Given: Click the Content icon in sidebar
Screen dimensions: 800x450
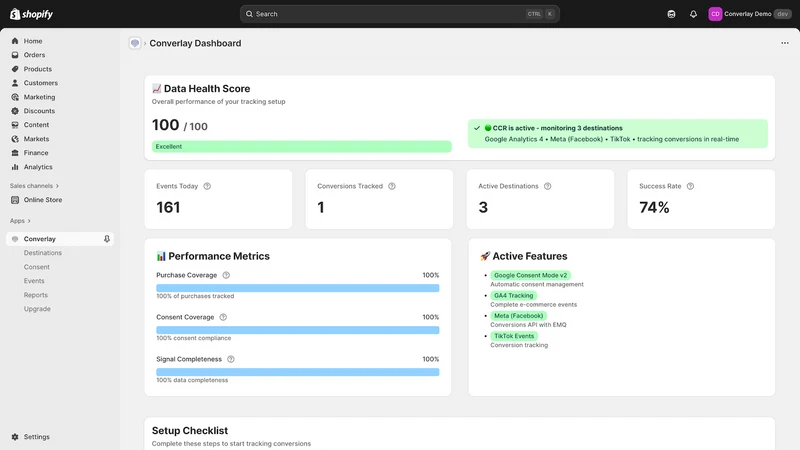Looking at the screenshot, I should pyautogui.click(x=15, y=124).
